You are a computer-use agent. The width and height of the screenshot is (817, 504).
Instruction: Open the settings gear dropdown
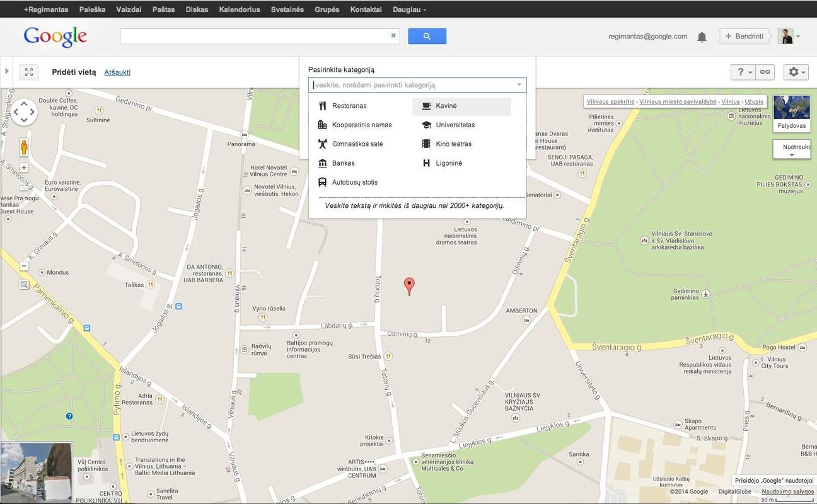point(796,72)
